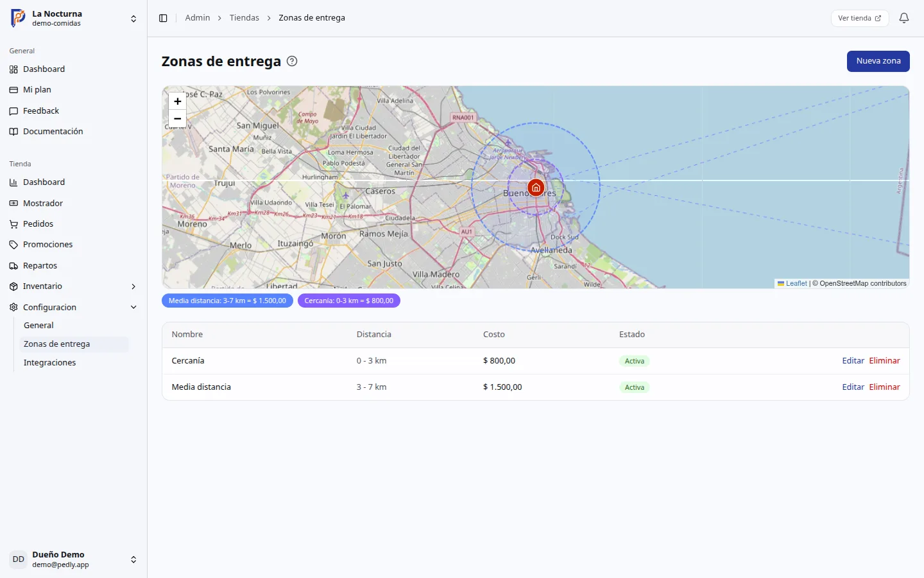Click the Configuracion gear icon
924x578 pixels.
(x=13, y=308)
